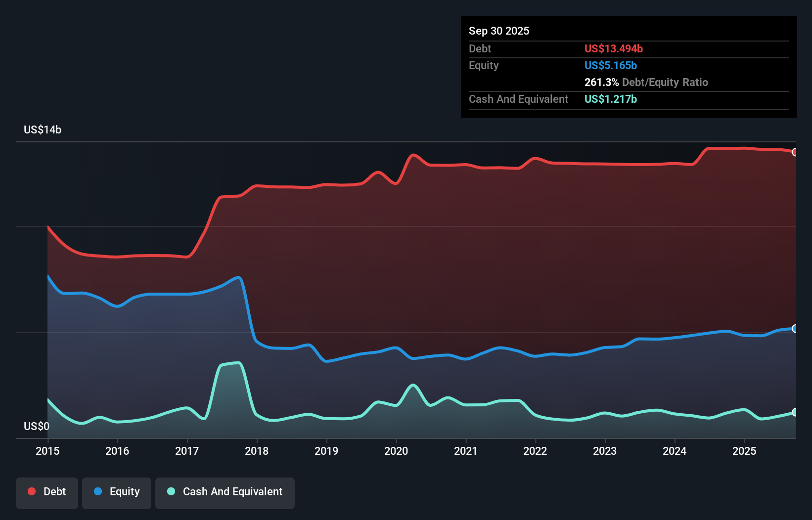Click the Equity US$5.165b link in tooltip

click(x=610, y=65)
